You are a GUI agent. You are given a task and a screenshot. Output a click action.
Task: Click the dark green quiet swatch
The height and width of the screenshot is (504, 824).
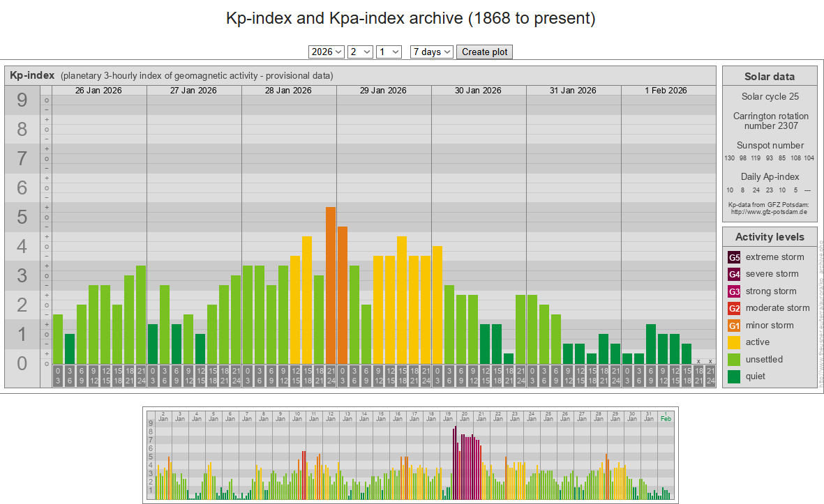734,376
